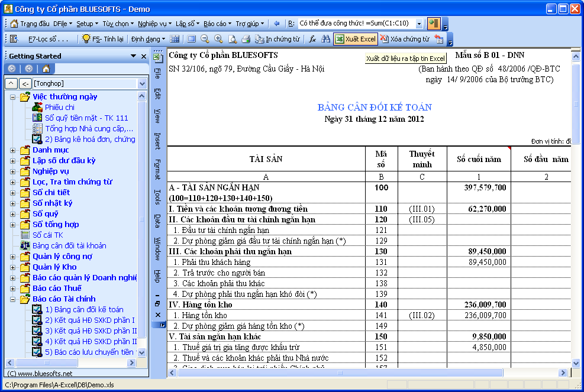The width and height of the screenshot is (584, 392).
Task: Open the [Tonghop] dropdown list
Action: coord(141,84)
